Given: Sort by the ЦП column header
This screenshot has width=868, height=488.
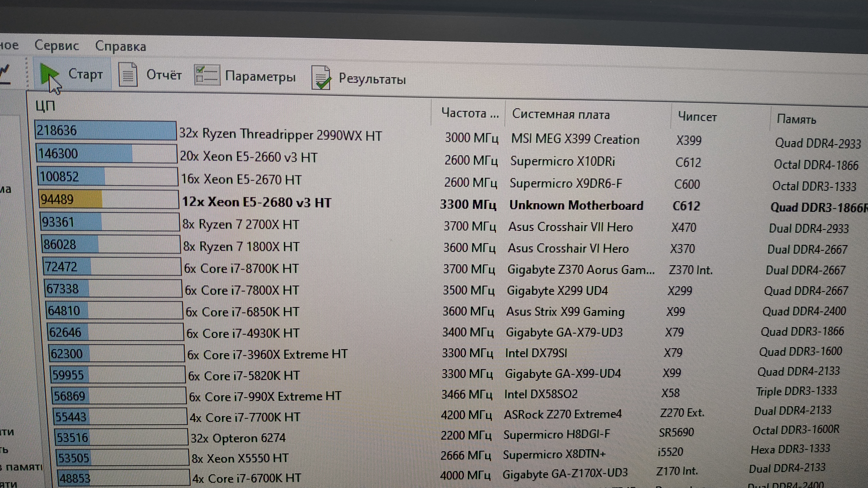Looking at the screenshot, I should 46,106.
